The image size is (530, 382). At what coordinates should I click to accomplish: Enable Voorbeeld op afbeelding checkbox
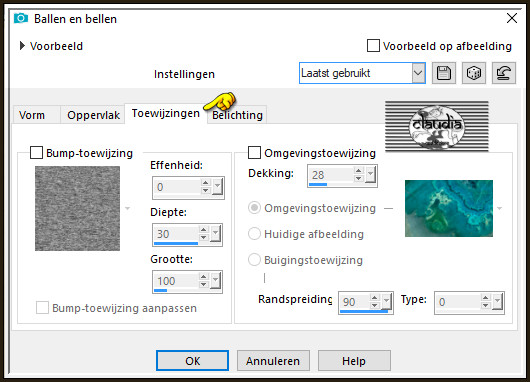(x=373, y=46)
